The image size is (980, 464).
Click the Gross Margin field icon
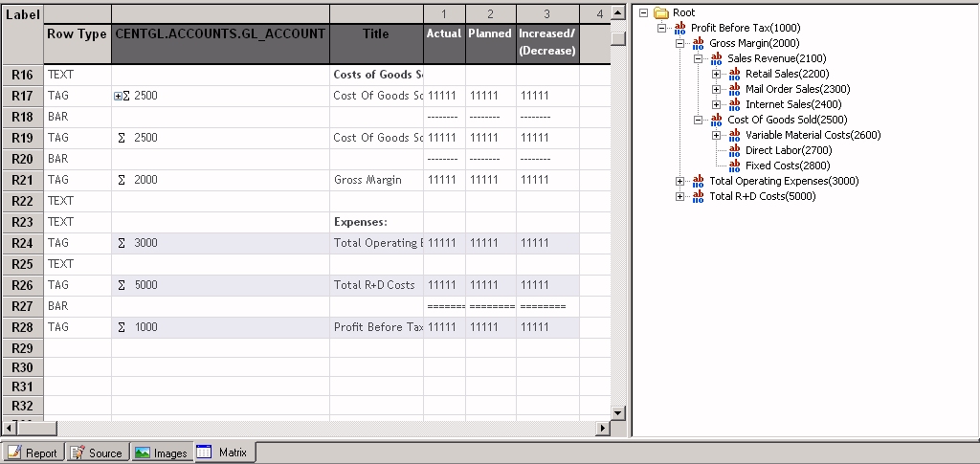pyautogui.click(x=698, y=43)
